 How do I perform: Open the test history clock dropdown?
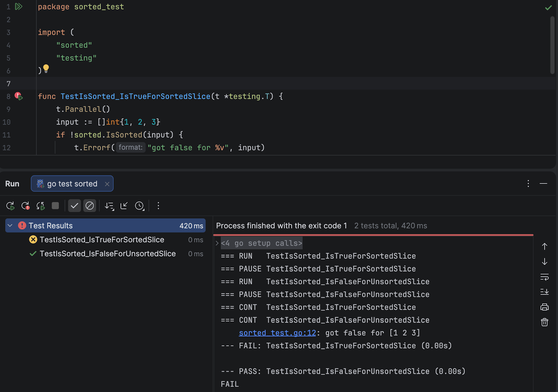(x=140, y=206)
